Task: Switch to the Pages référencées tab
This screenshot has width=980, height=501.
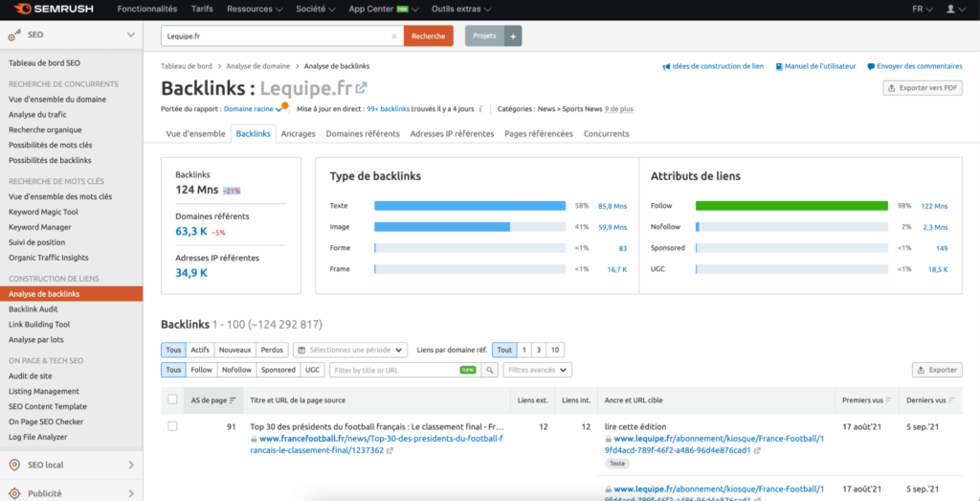Action: [539, 134]
